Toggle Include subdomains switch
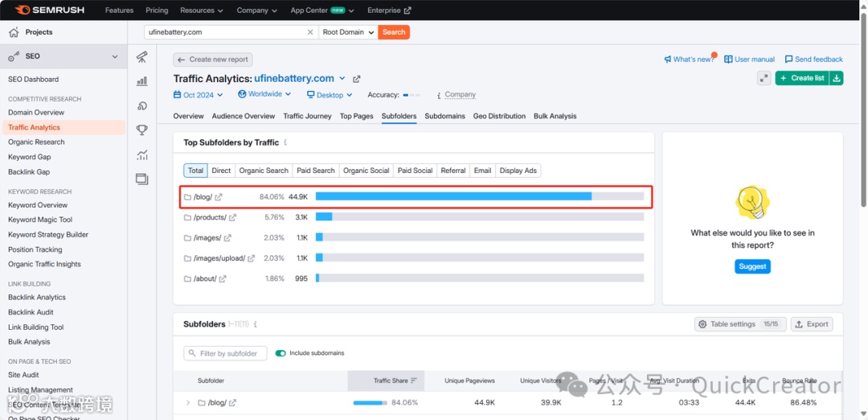This screenshot has height=420, width=868. pyautogui.click(x=280, y=353)
